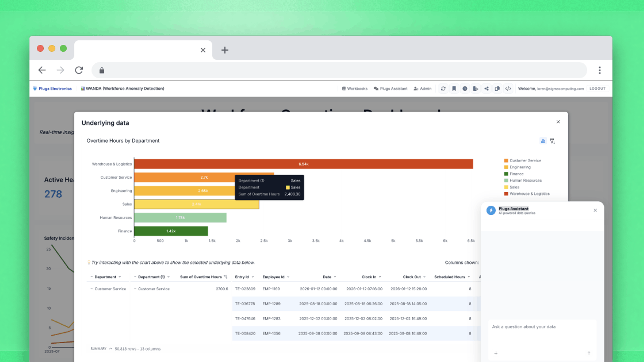Open Date column dropdown
This screenshot has height=362, width=644.
(335, 277)
